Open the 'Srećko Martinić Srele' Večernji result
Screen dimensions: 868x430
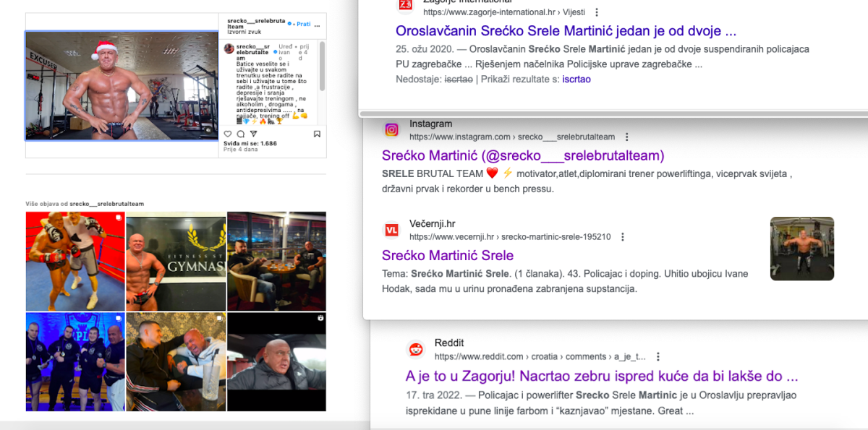pyautogui.click(x=448, y=255)
